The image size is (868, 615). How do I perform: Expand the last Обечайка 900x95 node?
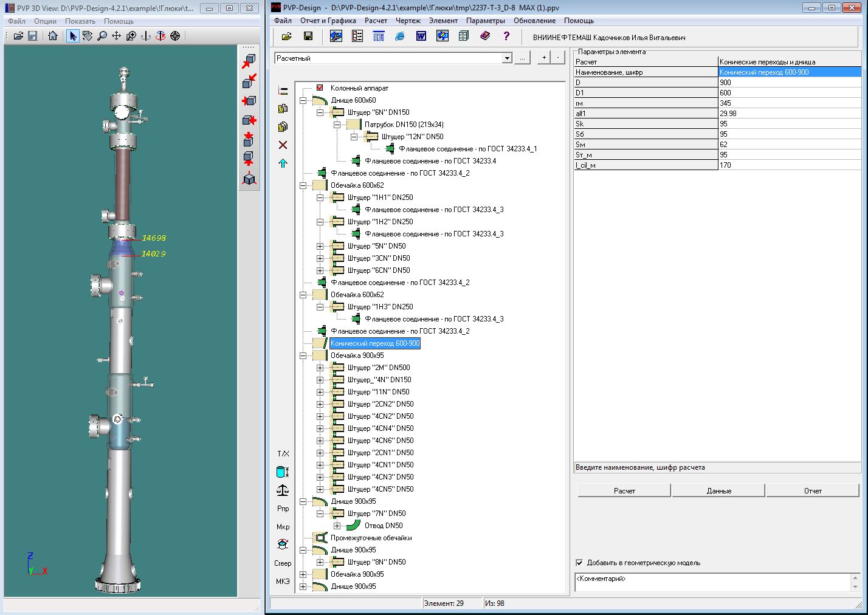(303, 574)
